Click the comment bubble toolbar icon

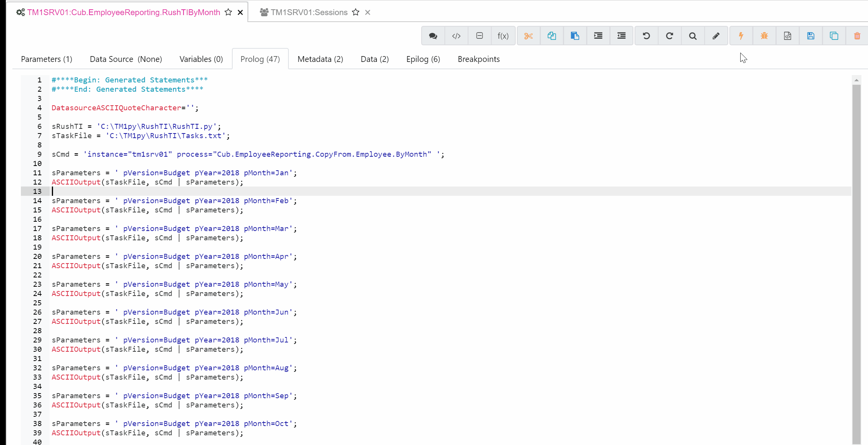point(433,36)
